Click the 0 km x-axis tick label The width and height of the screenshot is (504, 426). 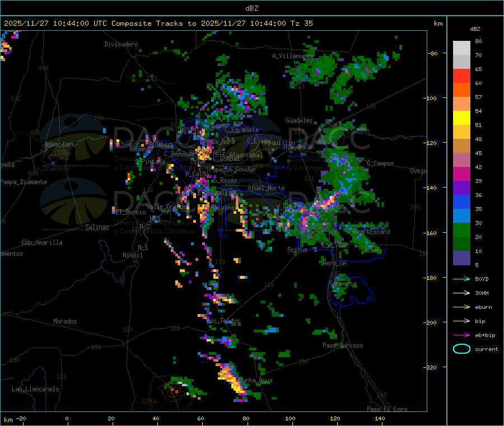coord(67,419)
